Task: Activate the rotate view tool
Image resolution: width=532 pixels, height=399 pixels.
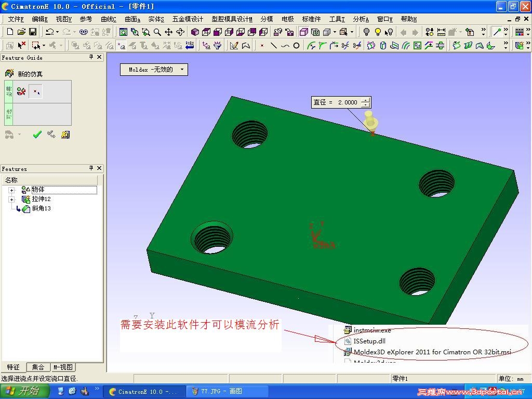Action: (x=180, y=32)
